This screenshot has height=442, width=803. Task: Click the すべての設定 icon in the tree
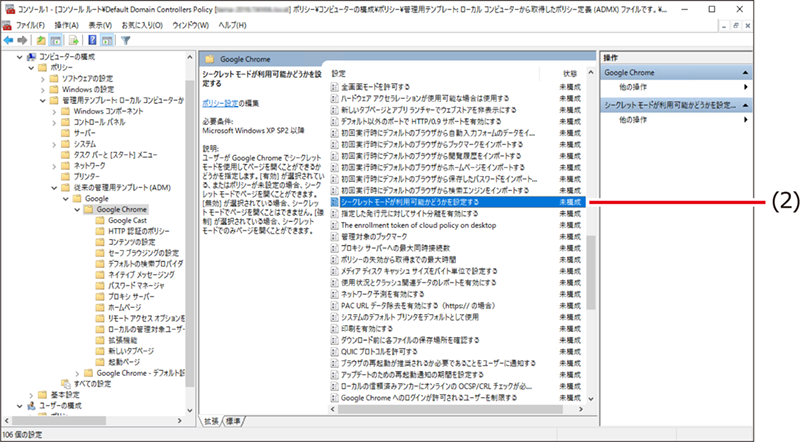tap(66, 384)
